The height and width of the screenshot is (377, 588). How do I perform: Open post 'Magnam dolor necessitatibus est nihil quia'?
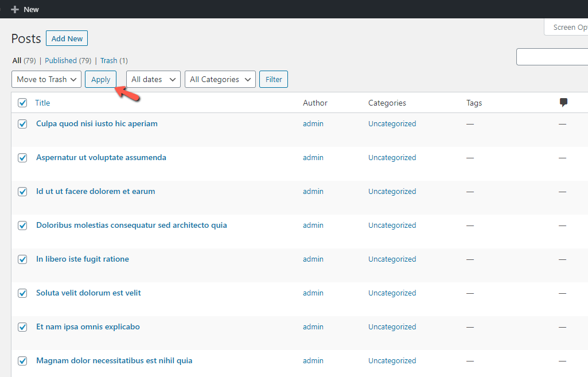click(x=114, y=360)
